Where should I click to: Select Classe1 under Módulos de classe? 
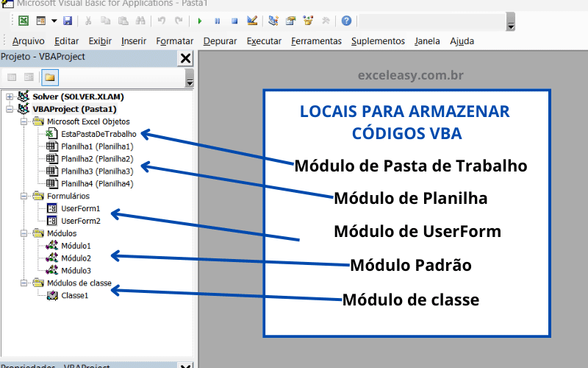pos(74,296)
